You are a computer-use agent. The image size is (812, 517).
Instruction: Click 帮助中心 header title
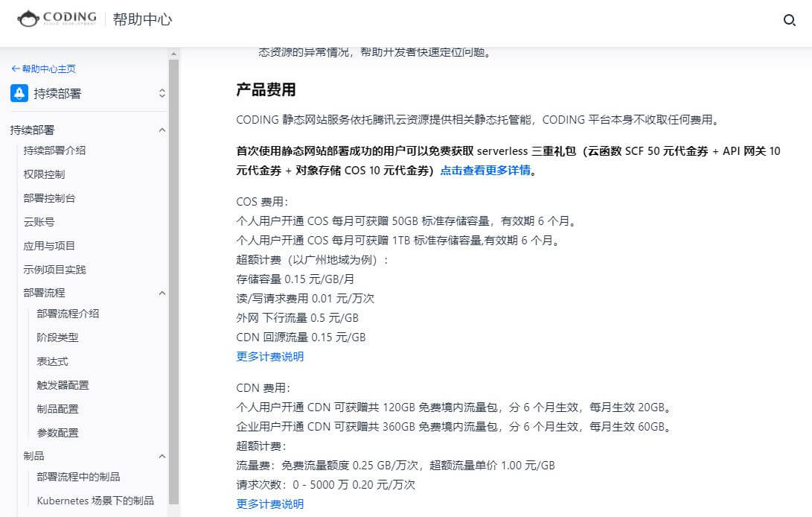coord(142,19)
